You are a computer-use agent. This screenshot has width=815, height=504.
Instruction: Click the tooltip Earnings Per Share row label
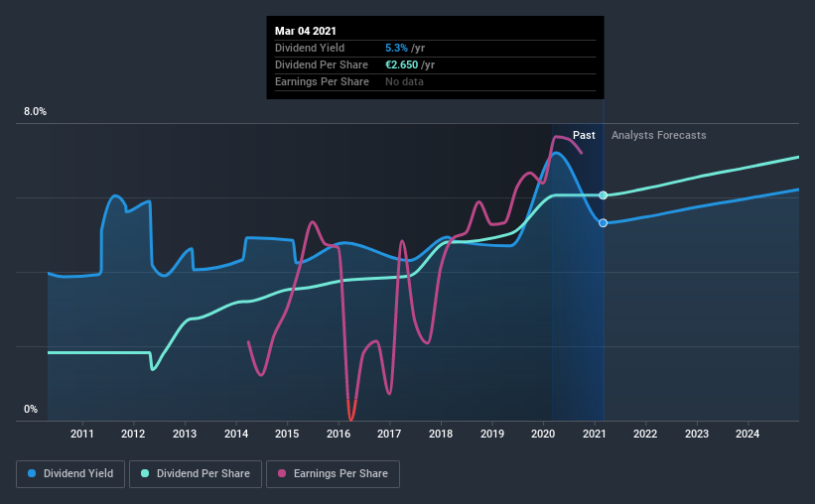point(322,81)
